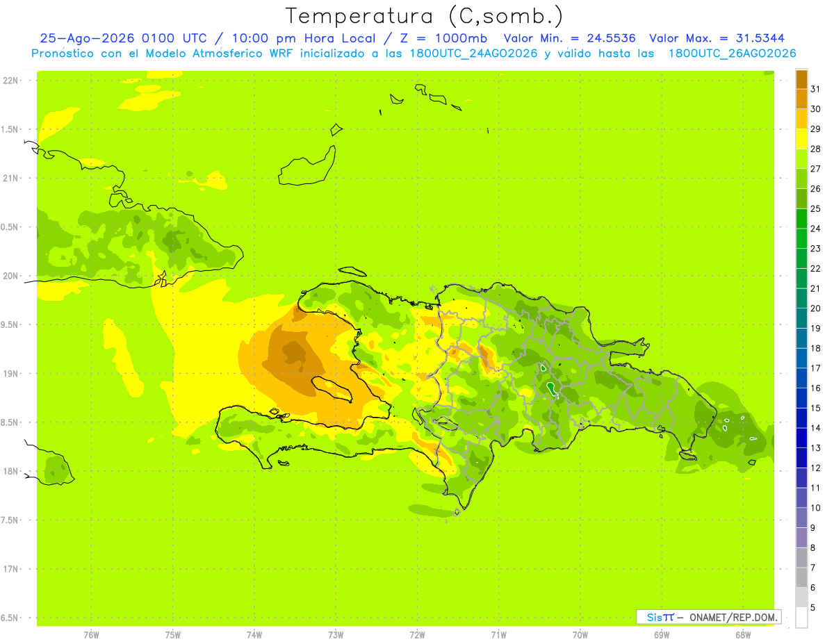The height and width of the screenshot is (644, 834).
Task: Click the "19N" latitude axis label
Action: coord(12,374)
